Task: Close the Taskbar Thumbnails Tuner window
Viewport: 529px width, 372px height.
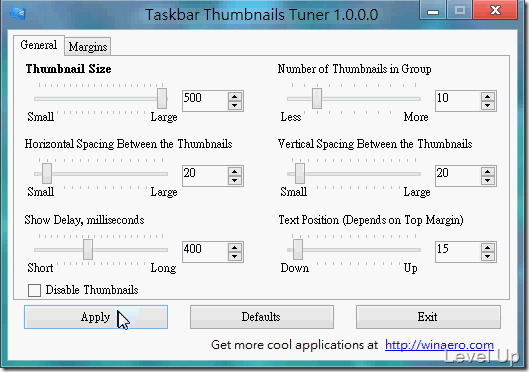Action: coord(495,10)
